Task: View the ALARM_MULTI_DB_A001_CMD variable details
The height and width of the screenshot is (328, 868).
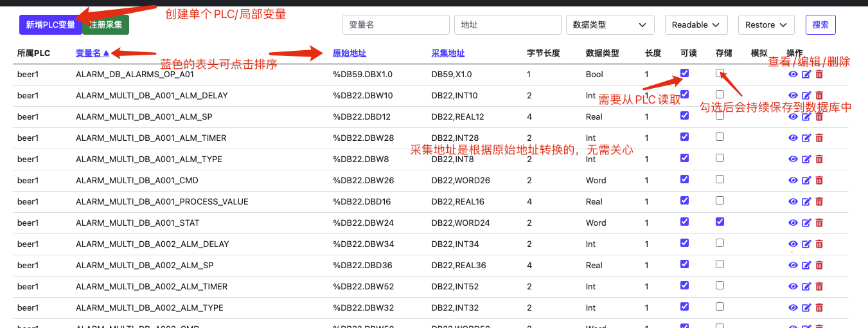Action: click(793, 181)
